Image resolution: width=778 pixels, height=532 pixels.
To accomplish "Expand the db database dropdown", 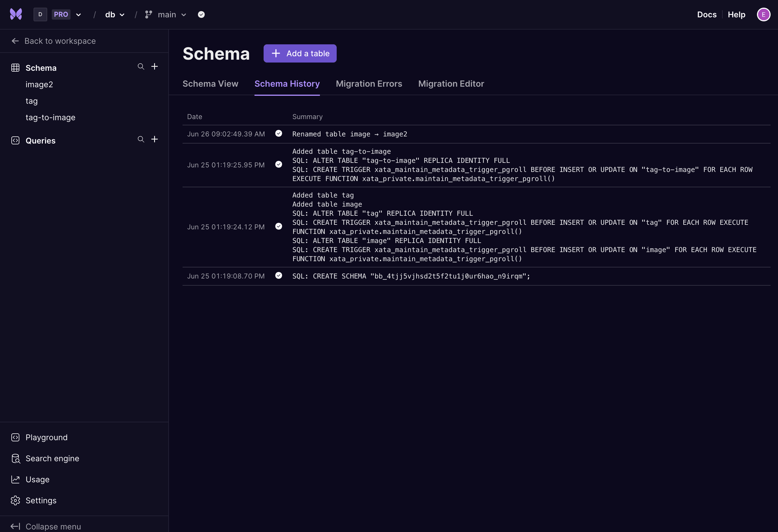I will click(x=115, y=15).
